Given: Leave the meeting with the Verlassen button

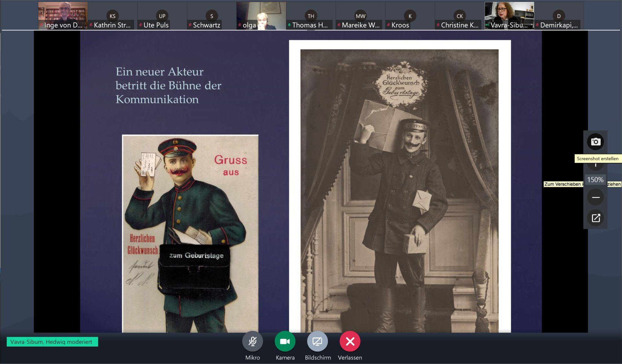Looking at the screenshot, I should [350, 341].
